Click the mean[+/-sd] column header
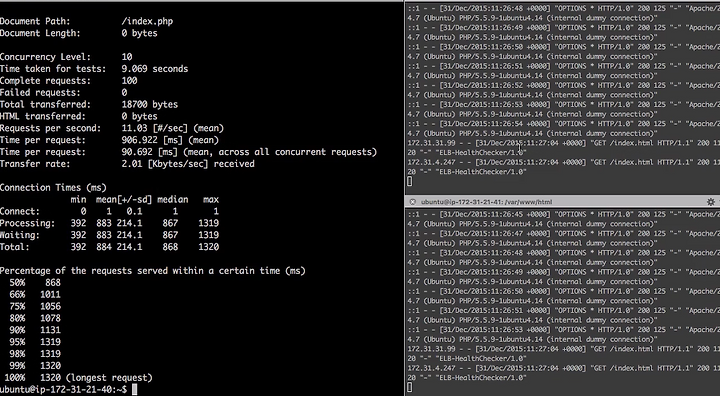The width and height of the screenshot is (720, 396). [x=124, y=199]
